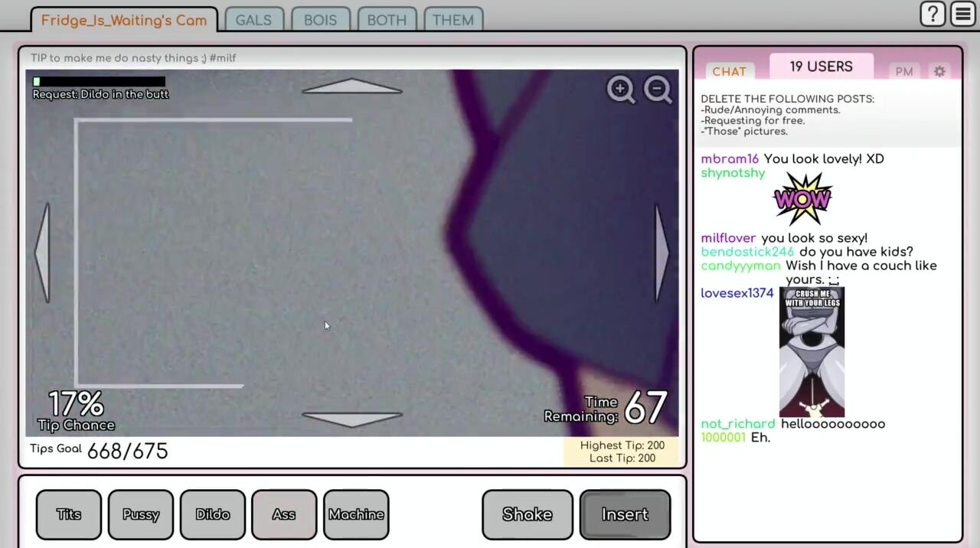
Task: Select the BOTH tab
Action: 387,20
